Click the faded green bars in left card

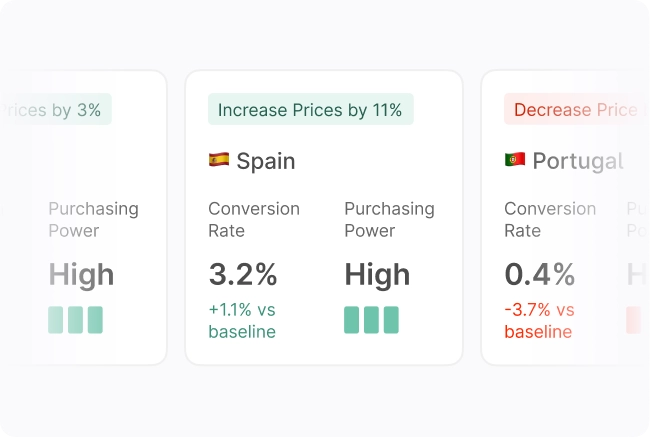pyautogui.click(x=75, y=320)
